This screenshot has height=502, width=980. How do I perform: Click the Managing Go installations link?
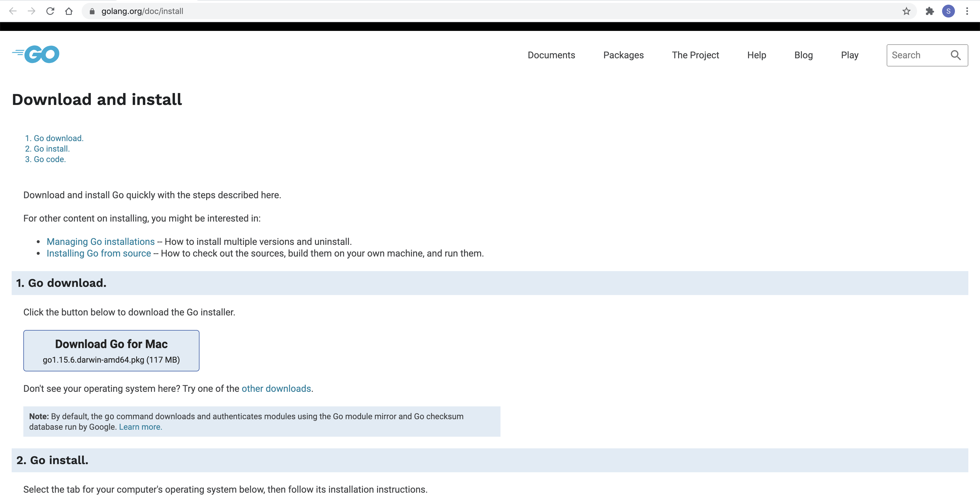[101, 241]
